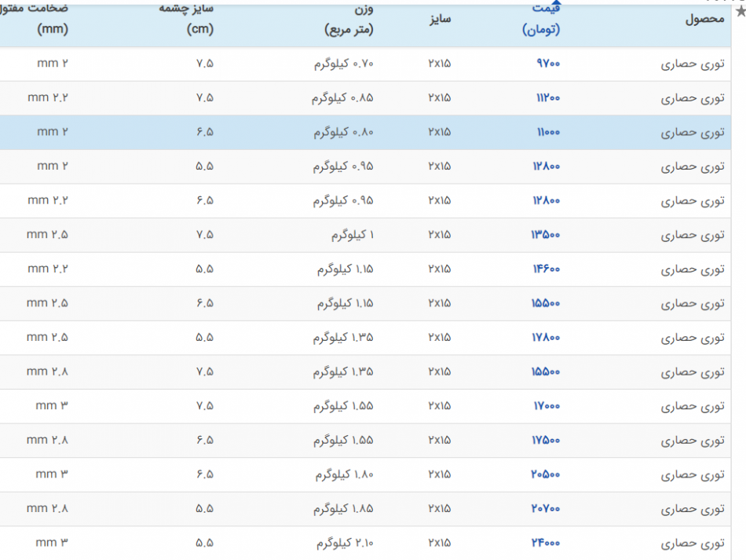Click the 0.70 کیلوگرم weight cell
746x560 pixels.
click(343, 64)
